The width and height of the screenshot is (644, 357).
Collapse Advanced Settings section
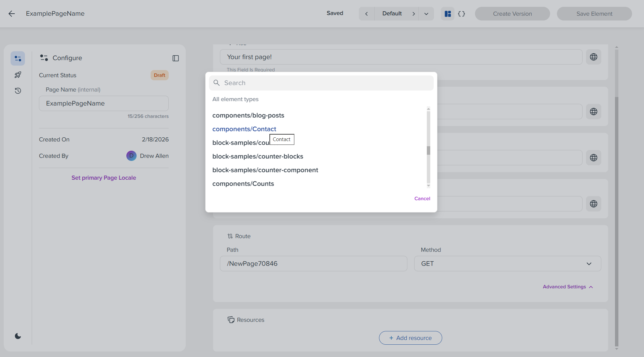click(x=568, y=287)
